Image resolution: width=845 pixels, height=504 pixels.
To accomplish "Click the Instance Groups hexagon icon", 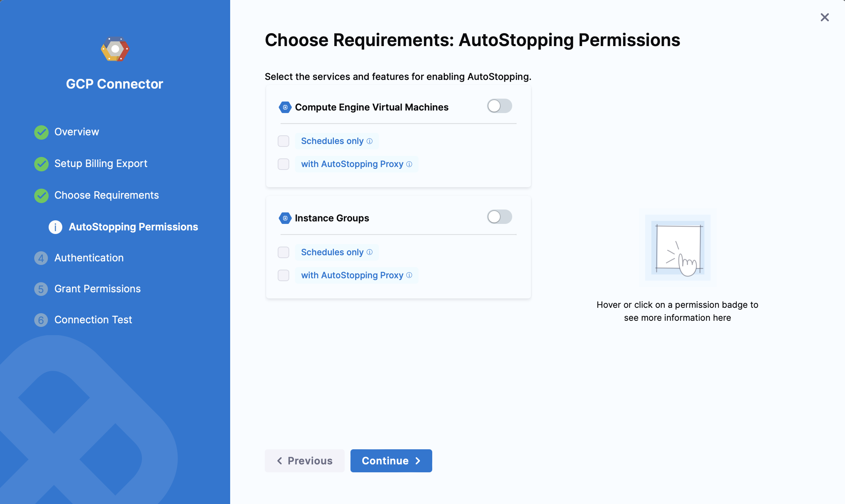I will click(285, 218).
